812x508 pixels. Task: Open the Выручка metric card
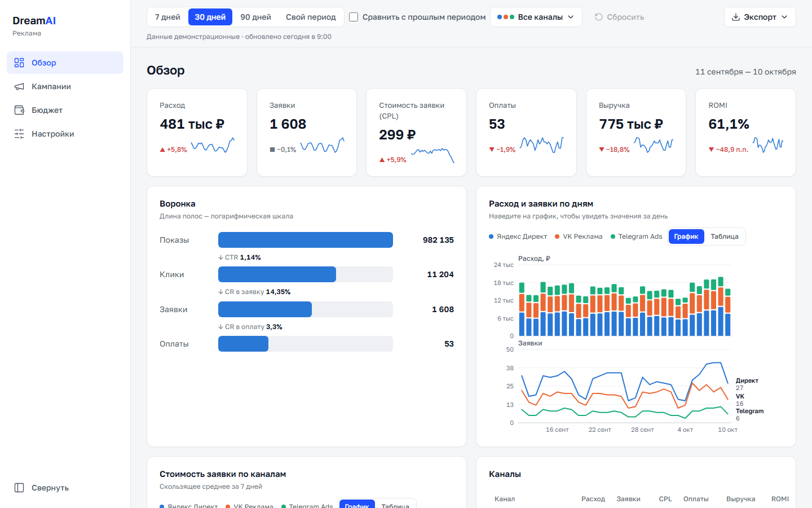pos(636,132)
